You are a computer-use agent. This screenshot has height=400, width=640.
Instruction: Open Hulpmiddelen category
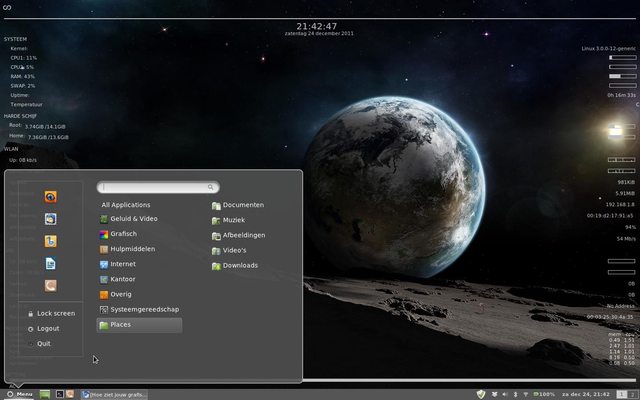tap(127, 249)
